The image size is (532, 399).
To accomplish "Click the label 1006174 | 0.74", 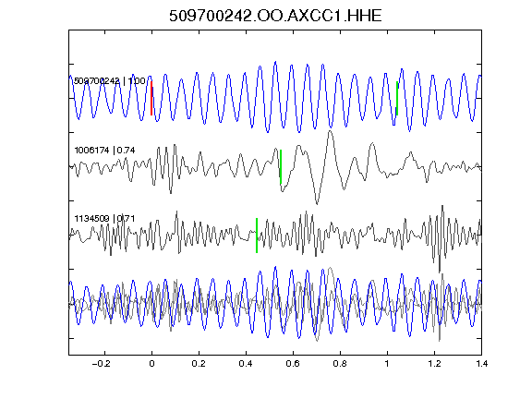I will point(104,150).
